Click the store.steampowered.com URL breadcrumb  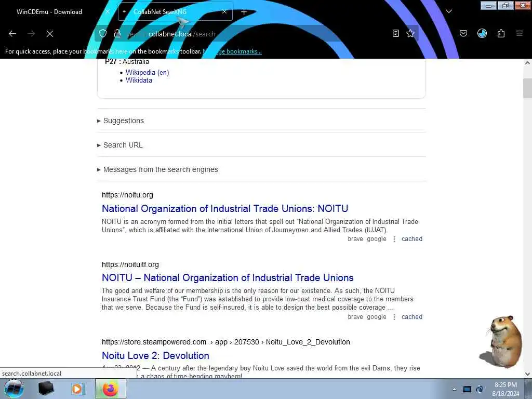coord(225,342)
